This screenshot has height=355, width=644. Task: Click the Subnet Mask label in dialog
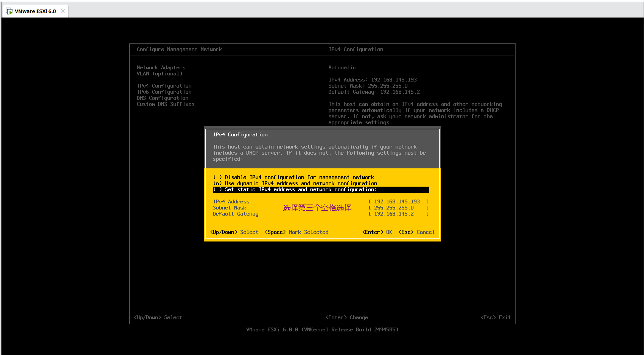coord(229,208)
